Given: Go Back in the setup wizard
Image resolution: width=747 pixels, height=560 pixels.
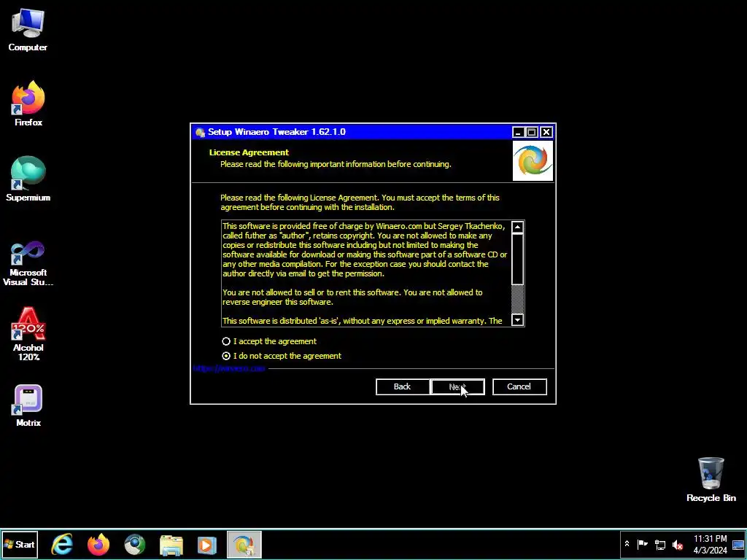Looking at the screenshot, I should 402,386.
